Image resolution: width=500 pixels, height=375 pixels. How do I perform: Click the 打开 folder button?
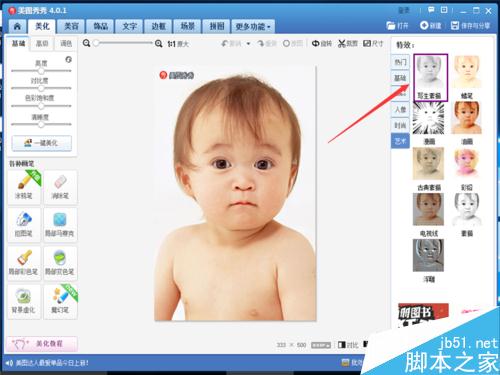(397, 25)
